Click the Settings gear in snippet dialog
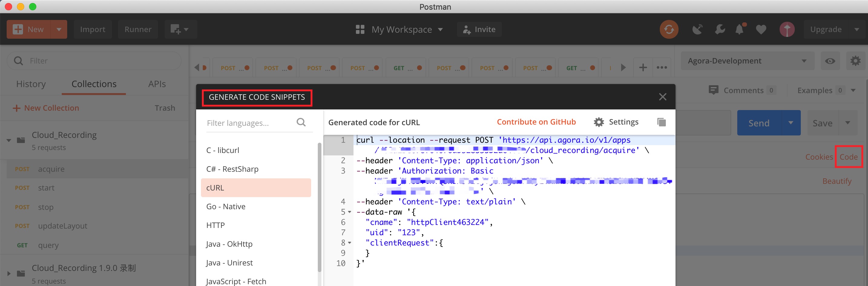 point(598,122)
